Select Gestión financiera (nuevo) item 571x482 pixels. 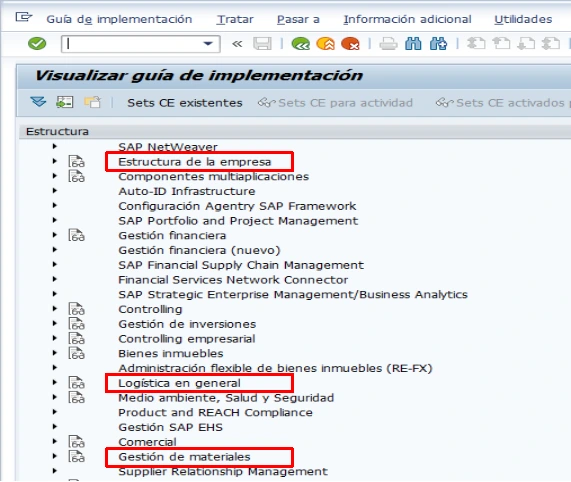tap(199, 250)
